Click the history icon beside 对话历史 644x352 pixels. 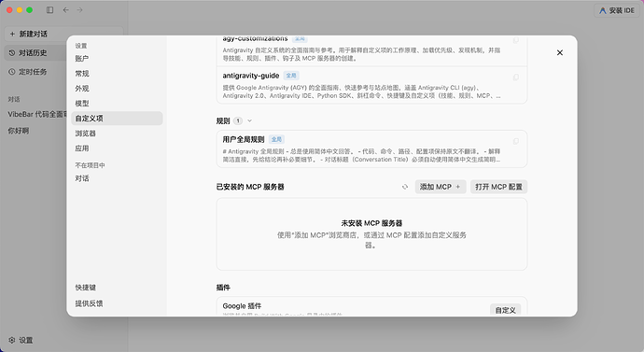pos(12,53)
